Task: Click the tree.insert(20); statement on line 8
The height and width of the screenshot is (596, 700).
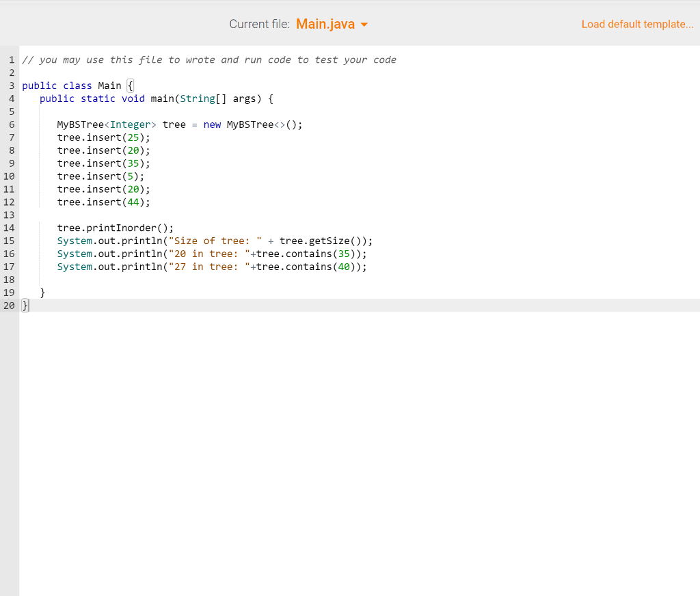Action: 104,150
